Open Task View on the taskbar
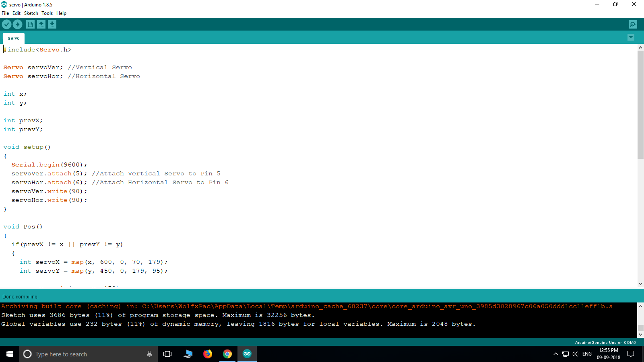 click(x=167, y=354)
